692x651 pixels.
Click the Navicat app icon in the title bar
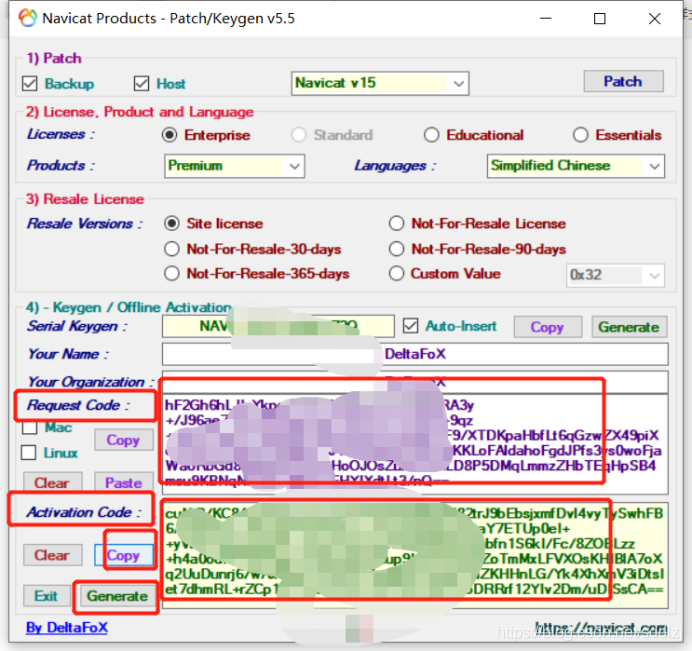(27, 18)
